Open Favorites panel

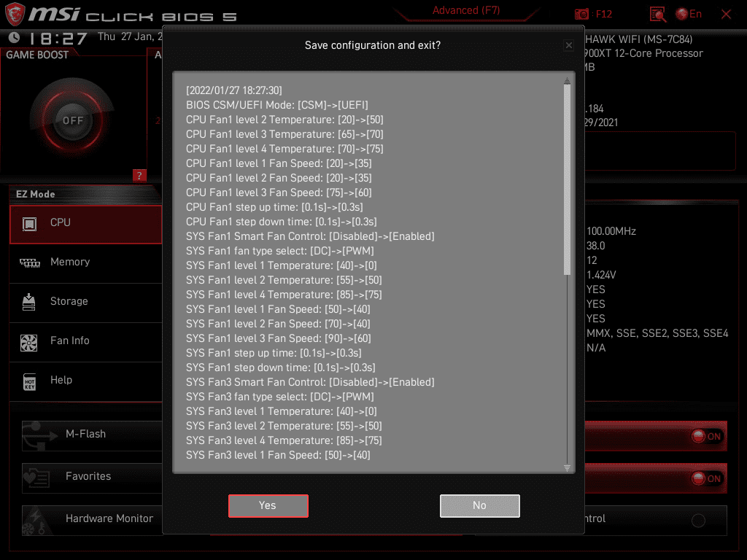point(92,478)
